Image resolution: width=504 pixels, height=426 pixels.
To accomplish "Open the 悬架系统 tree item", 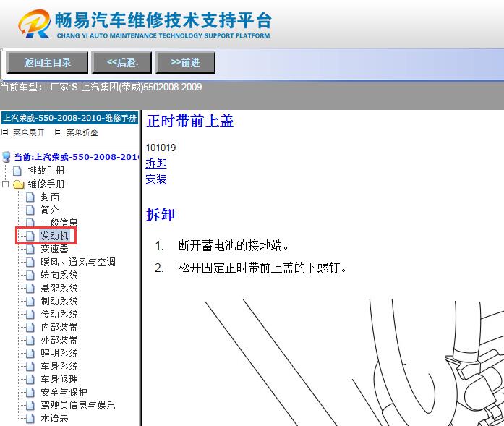I will 59,288.
